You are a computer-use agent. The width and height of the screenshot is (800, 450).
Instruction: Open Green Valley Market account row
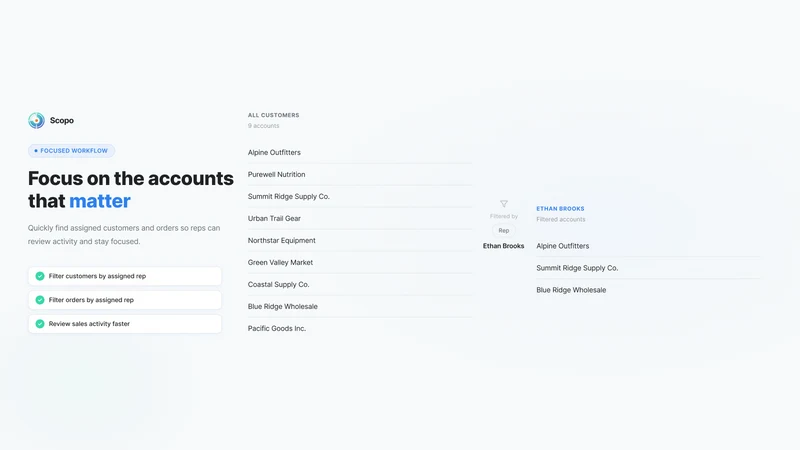click(360, 262)
